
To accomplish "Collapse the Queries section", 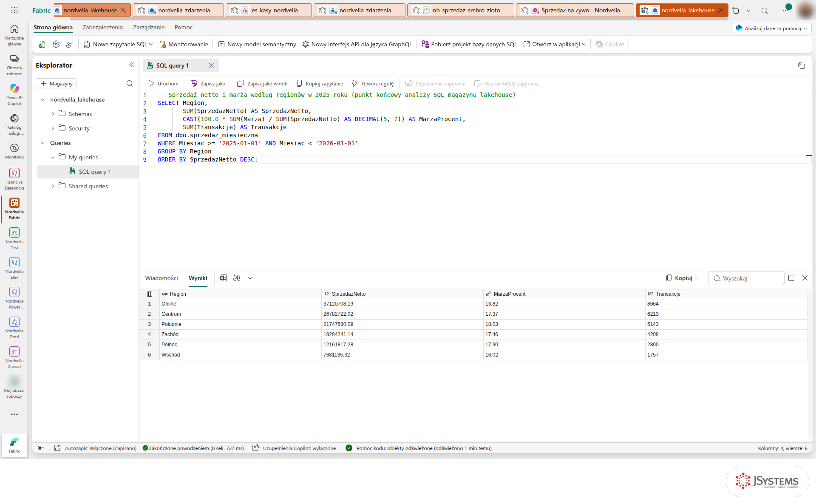I will tap(42, 143).
